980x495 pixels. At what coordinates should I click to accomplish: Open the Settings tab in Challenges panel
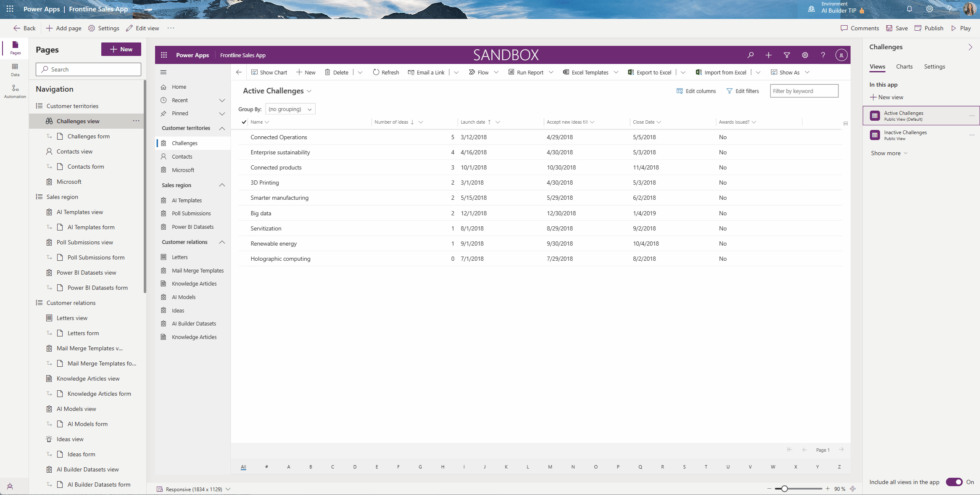(x=935, y=66)
